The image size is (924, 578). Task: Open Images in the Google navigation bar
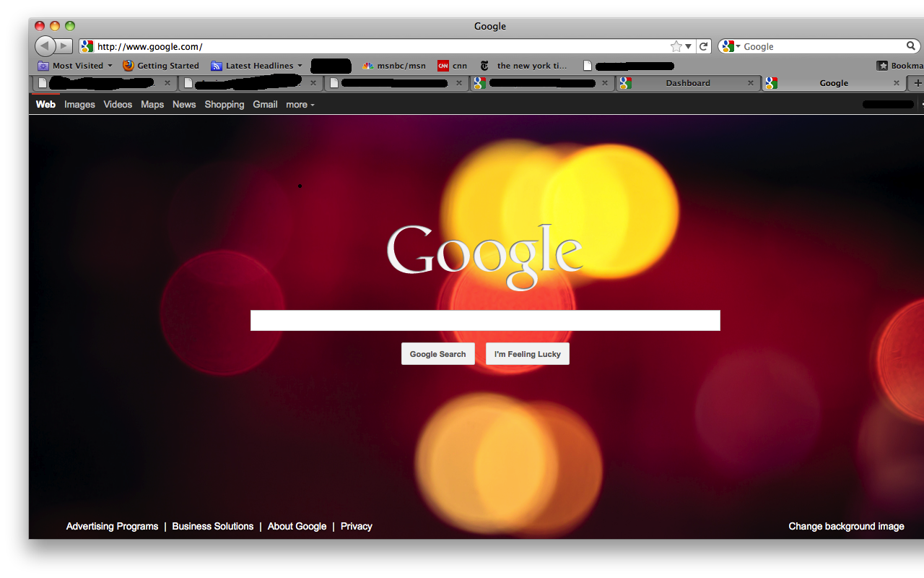79,105
